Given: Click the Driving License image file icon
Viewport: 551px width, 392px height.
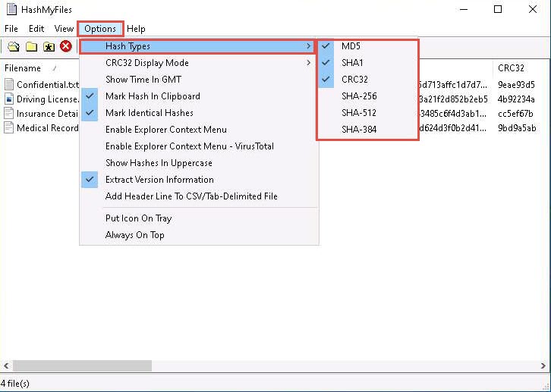Looking at the screenshot, I should pyautogui.click(x=9, y=99).
